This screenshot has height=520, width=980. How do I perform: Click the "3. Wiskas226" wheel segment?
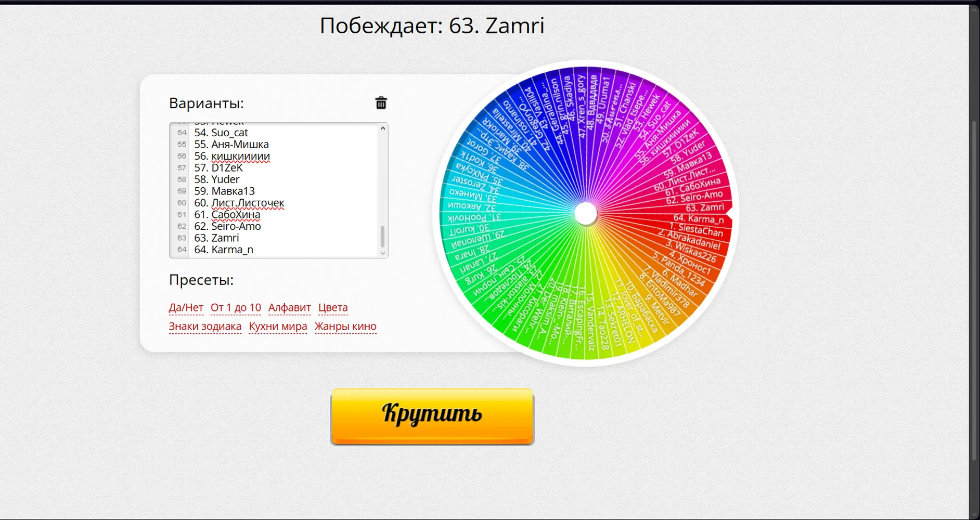(x=690, y=252)
